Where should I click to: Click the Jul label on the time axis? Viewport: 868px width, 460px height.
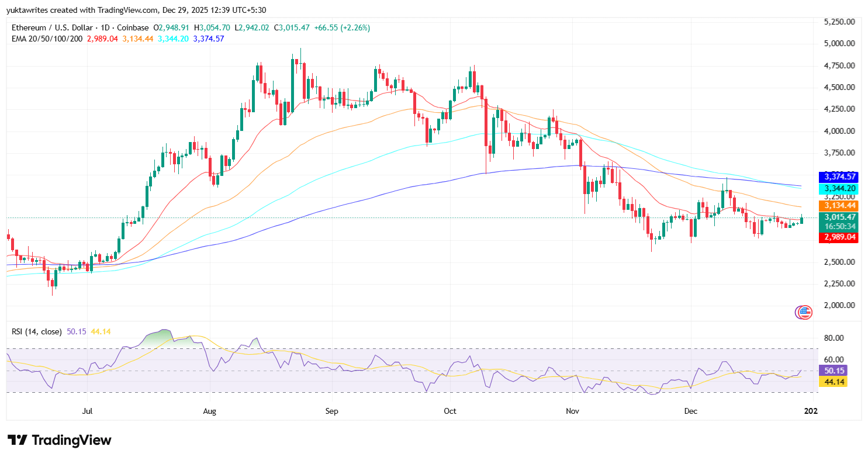point(88,411)
